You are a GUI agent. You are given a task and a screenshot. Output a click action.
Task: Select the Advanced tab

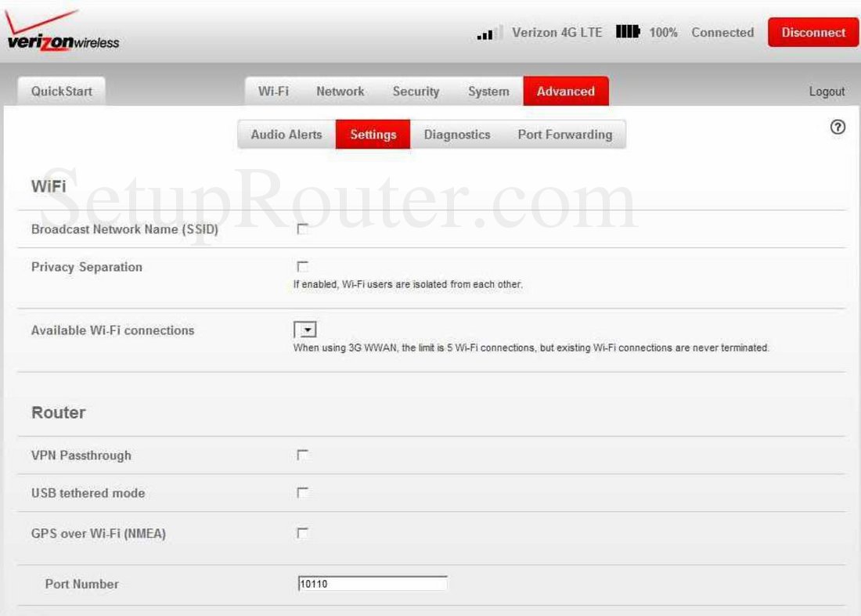tap(566, 91)
